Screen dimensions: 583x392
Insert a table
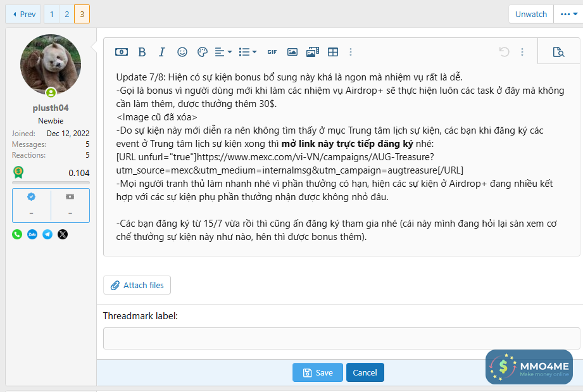click(333, 52)
